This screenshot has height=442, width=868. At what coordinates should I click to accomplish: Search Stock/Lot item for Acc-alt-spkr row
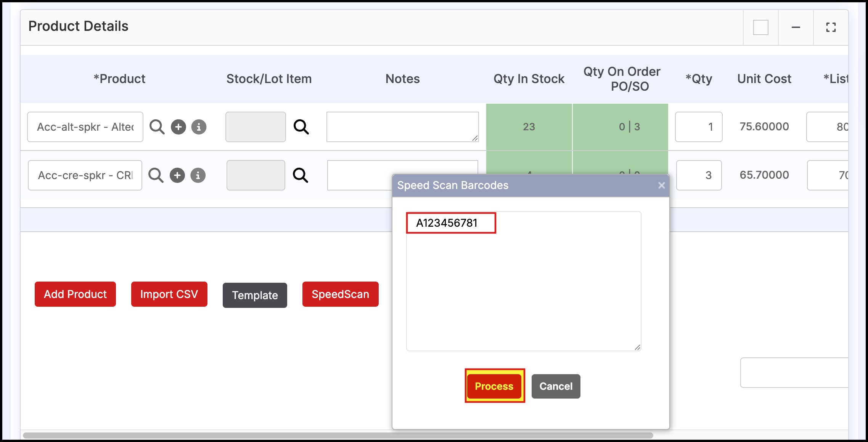pos(301,127)
